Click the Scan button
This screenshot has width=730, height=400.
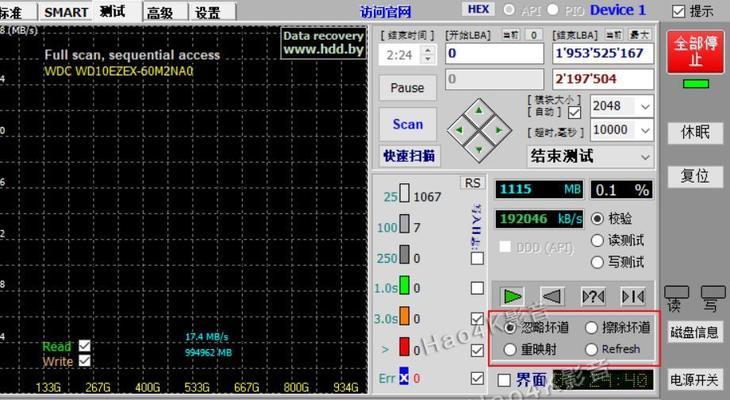pyautogui.click(x=407, y=124)
